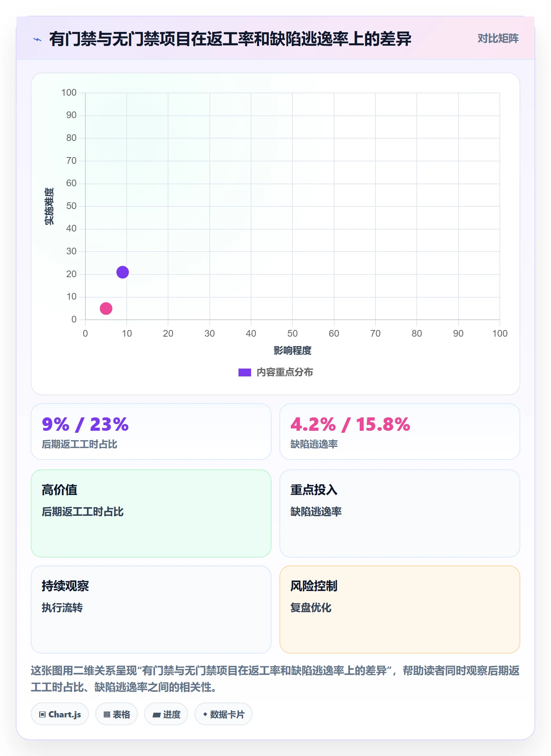
Task: Select the purple data point on the scatter chart
Action: [122, 272]
